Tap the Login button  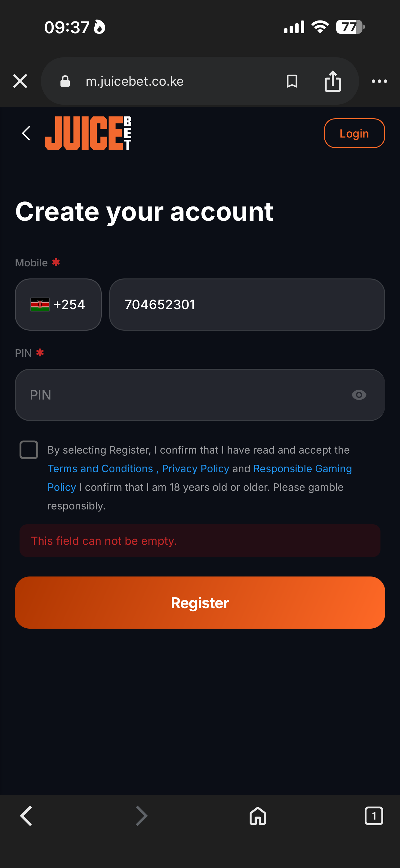tap(354, 133)
